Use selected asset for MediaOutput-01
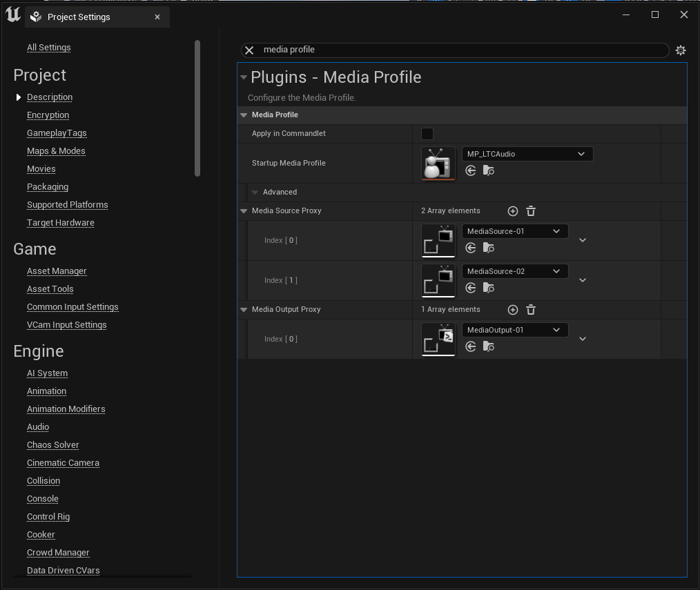The image size is (700, 590). pyautogui.click(x=471, y=346)
